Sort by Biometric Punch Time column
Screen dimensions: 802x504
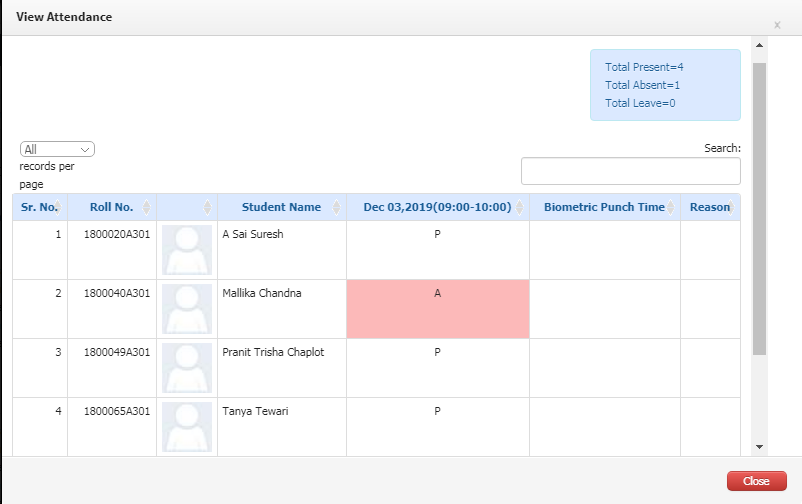click(605, 207)
